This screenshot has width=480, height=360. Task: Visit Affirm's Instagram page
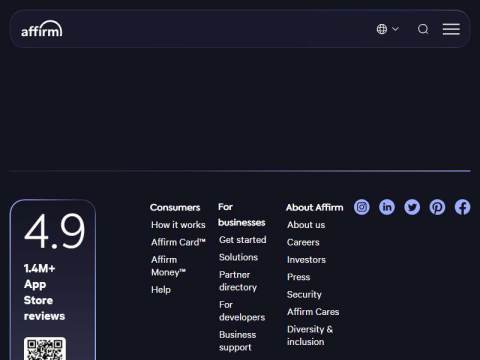pos(362,207)
